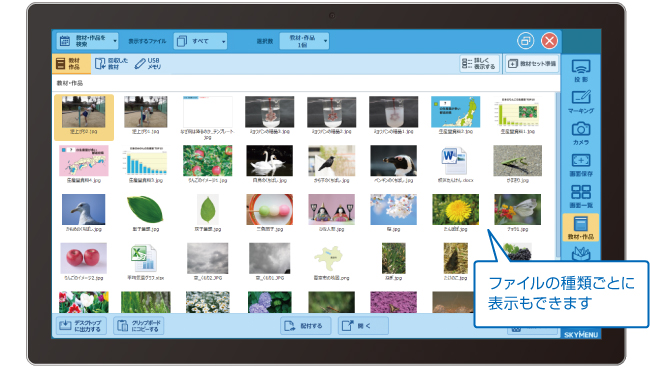The image size is (650, 367).
Task: Select the マーキング marking tool icon
Action: pyautogui.click(x=581, y=102)
